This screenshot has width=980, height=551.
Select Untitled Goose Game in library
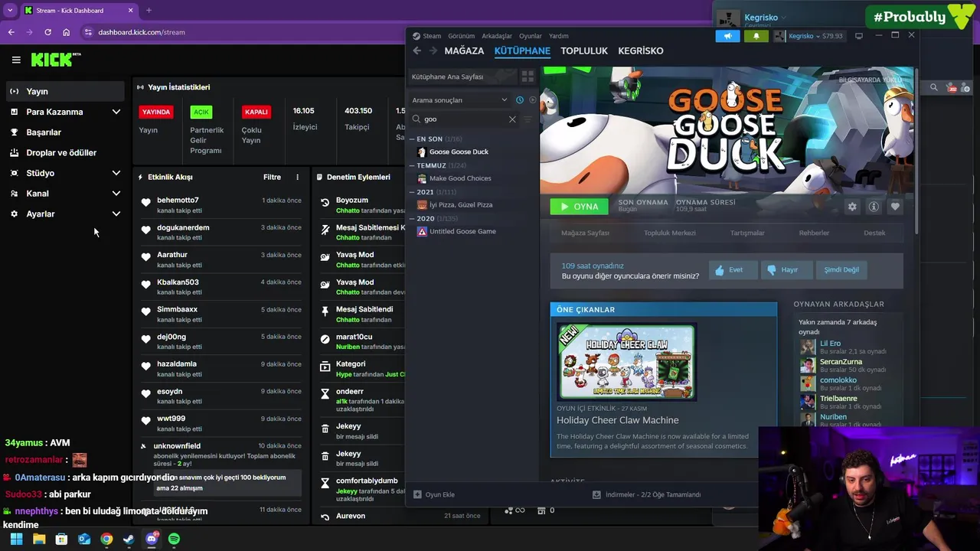[462, 231]
